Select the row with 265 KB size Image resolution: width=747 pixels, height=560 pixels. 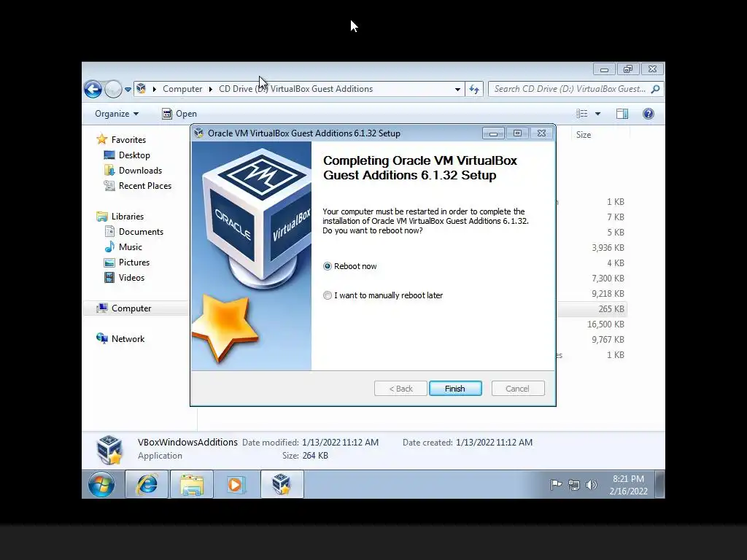click(x=591, y=309)
